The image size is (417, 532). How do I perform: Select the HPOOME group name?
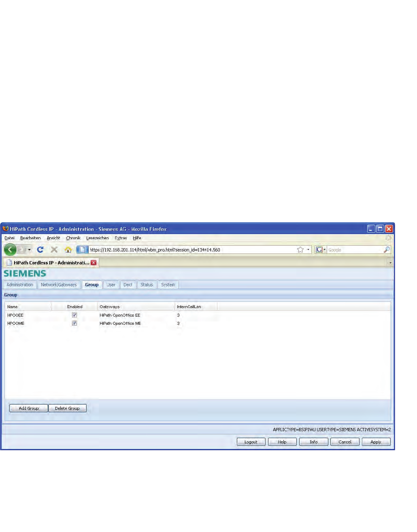pyautogui.click(x=16, y=323)
